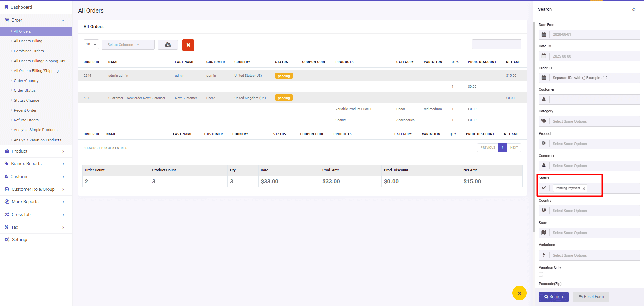Click the star icon beside the Search panel
644x306 pixels.
634,9
